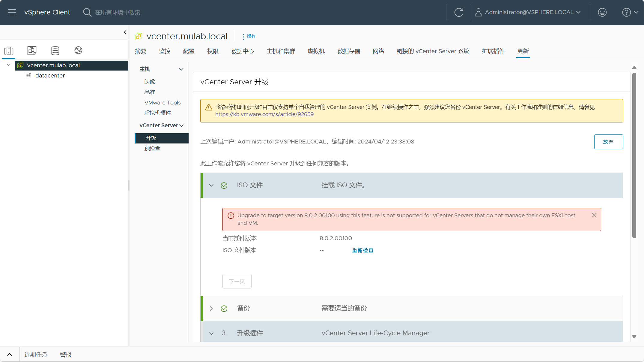Collapse the left navigation pane
Screen dimensions: 644x362
click(125, 32)
